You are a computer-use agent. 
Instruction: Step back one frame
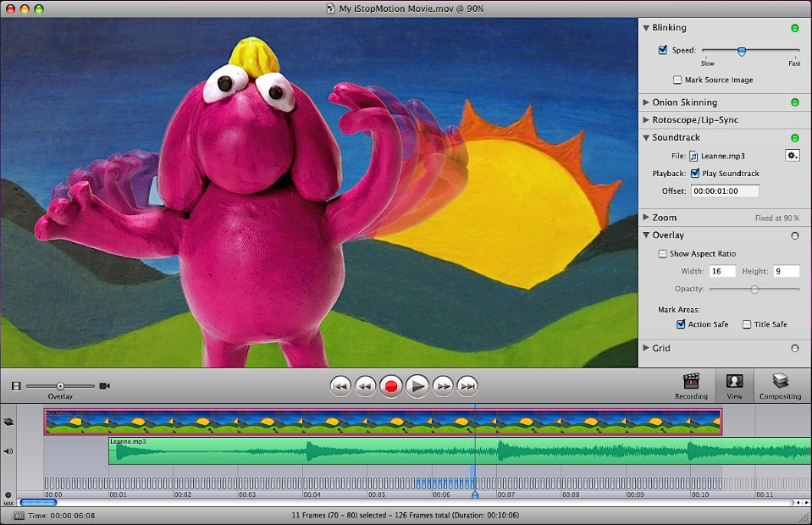click(365, 387)
